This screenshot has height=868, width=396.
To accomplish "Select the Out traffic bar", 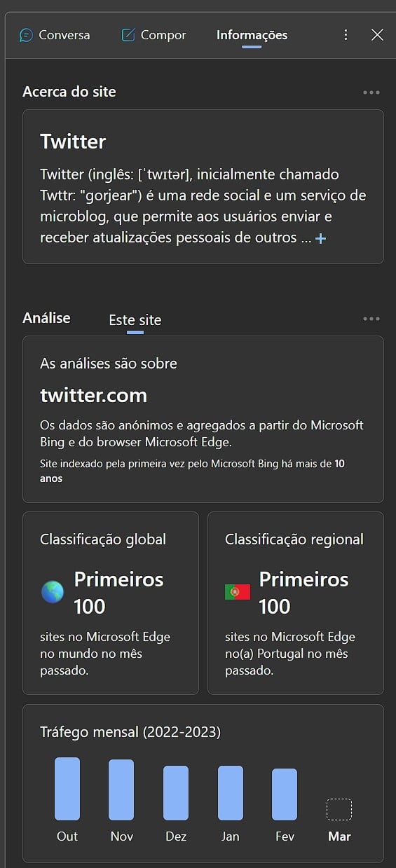I will click(x=67, y=788).
